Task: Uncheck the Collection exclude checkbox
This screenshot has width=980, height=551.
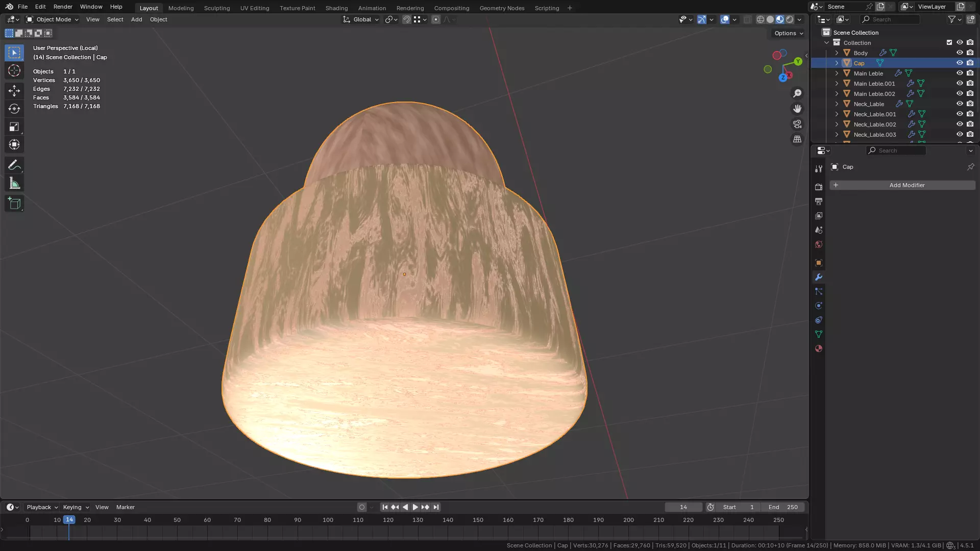Action: 949,43
